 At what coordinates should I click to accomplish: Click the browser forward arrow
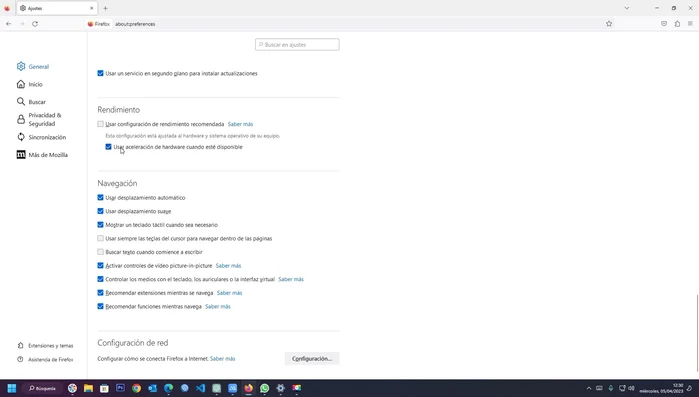pyautogui.click(x=22, y=24)
